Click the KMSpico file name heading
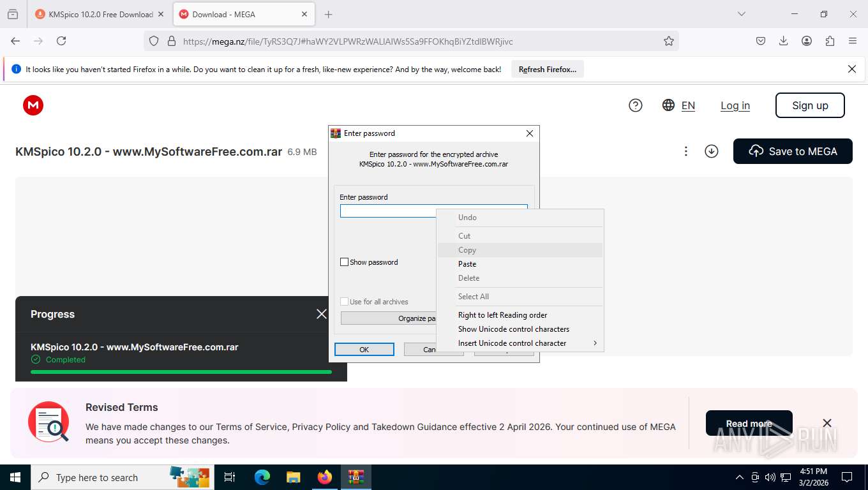The height and width of the screenshot is (490, 868). pos(149,152)
